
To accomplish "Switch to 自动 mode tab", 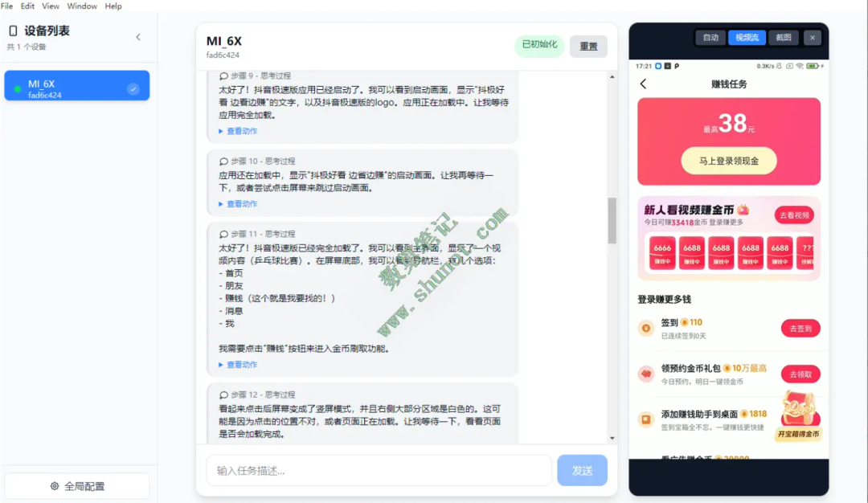I will (710, 38).
